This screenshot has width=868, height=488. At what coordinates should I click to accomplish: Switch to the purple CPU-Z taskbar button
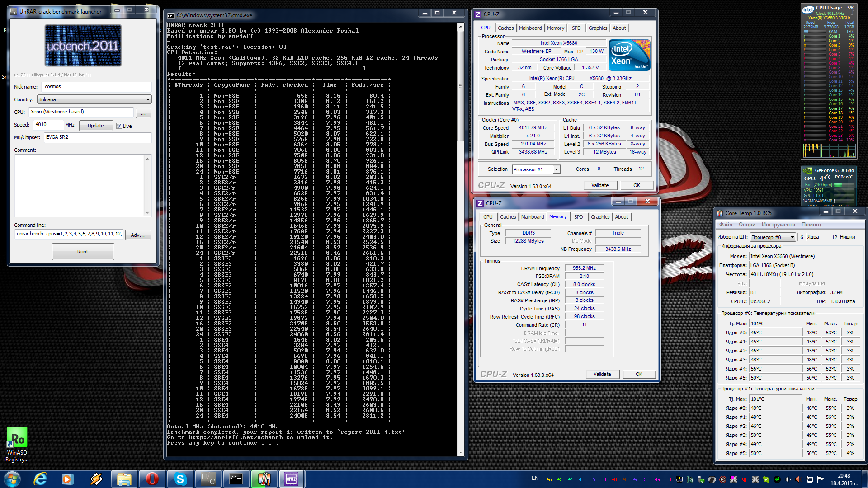[292, 479]
